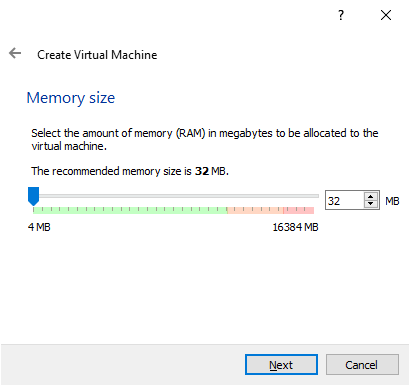
Task: Click the blue memory slider handle
Action: point(33,196)
